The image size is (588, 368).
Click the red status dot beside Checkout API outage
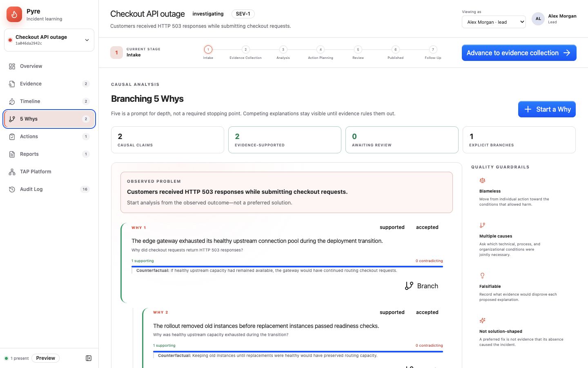click(10, 40)
